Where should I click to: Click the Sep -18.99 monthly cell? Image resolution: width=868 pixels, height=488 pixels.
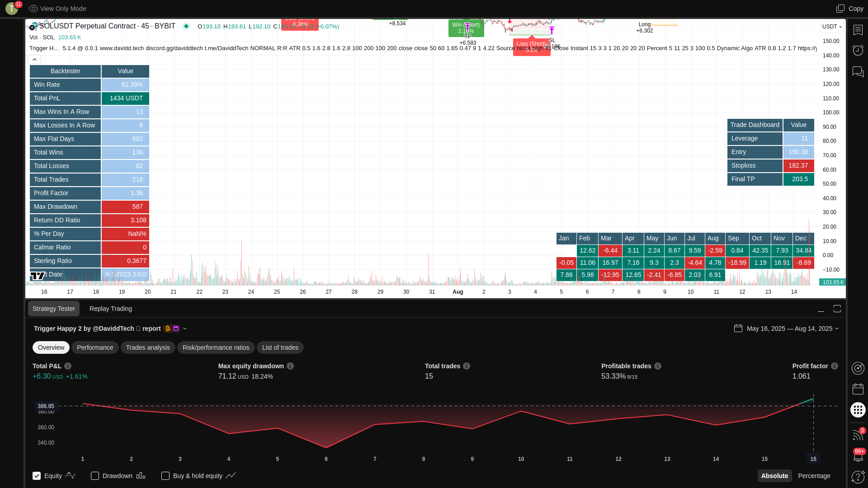(x=737, y=263)
